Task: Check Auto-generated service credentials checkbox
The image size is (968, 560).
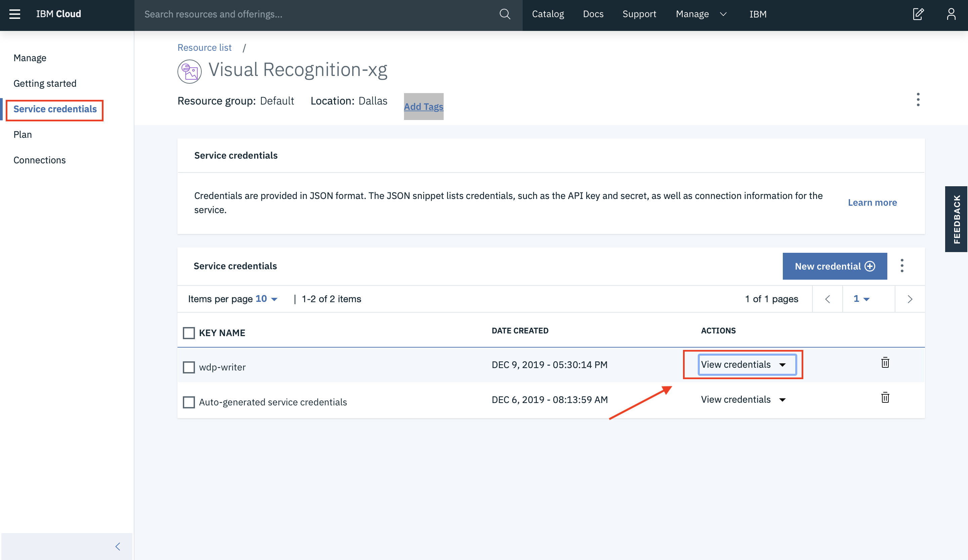Action: coord(189,402)
